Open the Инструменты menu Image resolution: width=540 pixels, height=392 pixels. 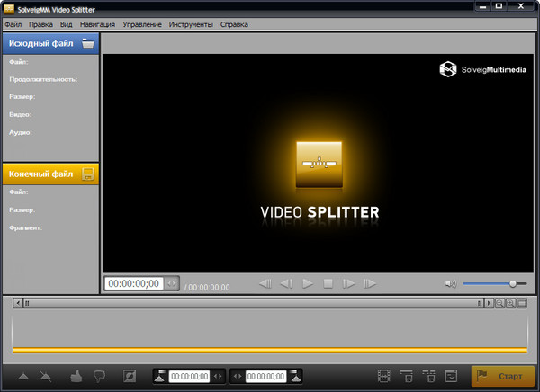pos(191,24)
